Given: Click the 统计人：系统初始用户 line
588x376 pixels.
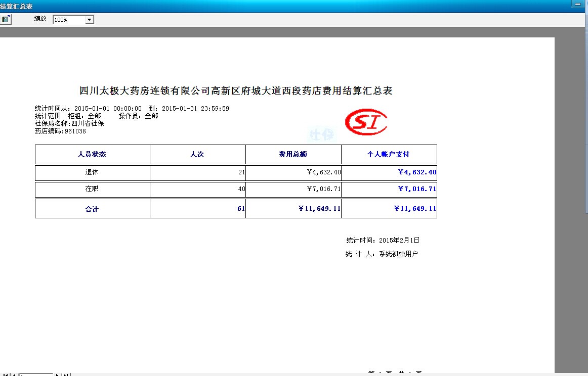Looking at the screenshot, I should pos(382,254).
